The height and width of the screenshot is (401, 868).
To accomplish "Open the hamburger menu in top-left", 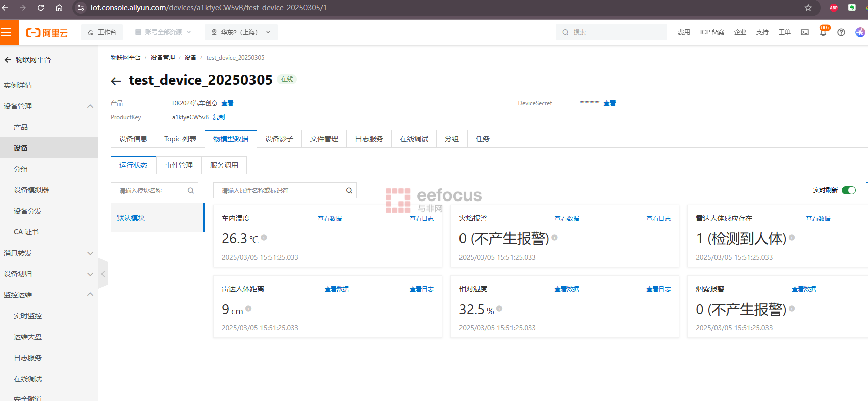I will click(7, 33).
